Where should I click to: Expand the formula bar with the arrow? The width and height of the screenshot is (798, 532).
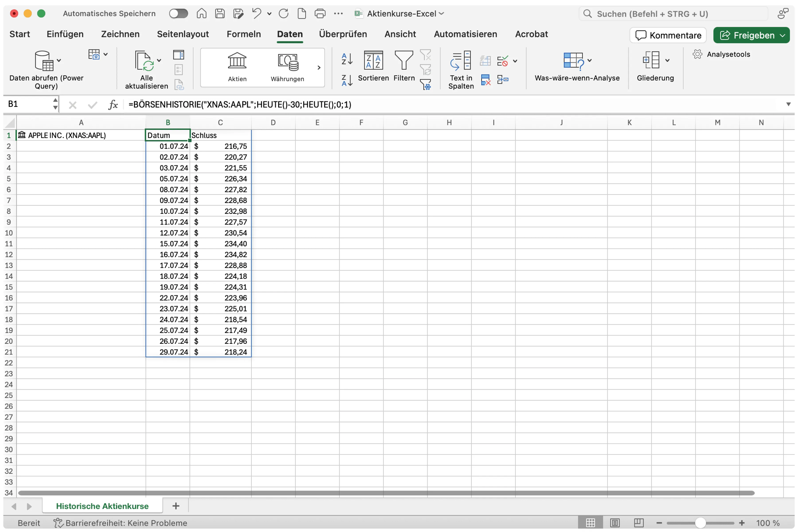(x=788, y=104)
